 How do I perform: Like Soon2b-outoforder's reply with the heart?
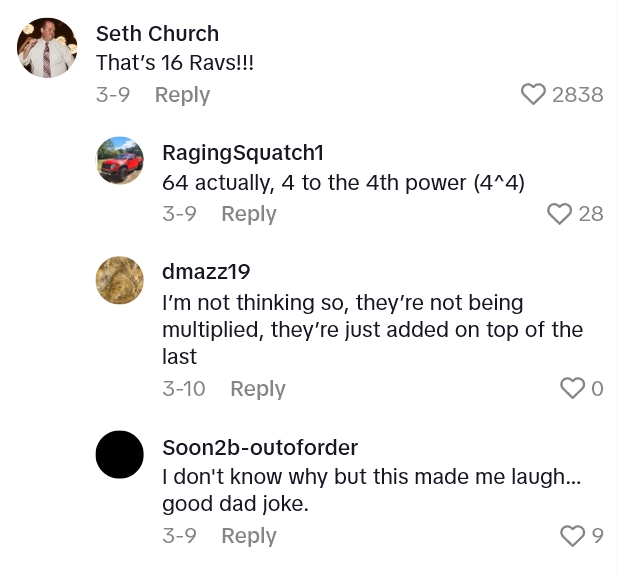572,536
